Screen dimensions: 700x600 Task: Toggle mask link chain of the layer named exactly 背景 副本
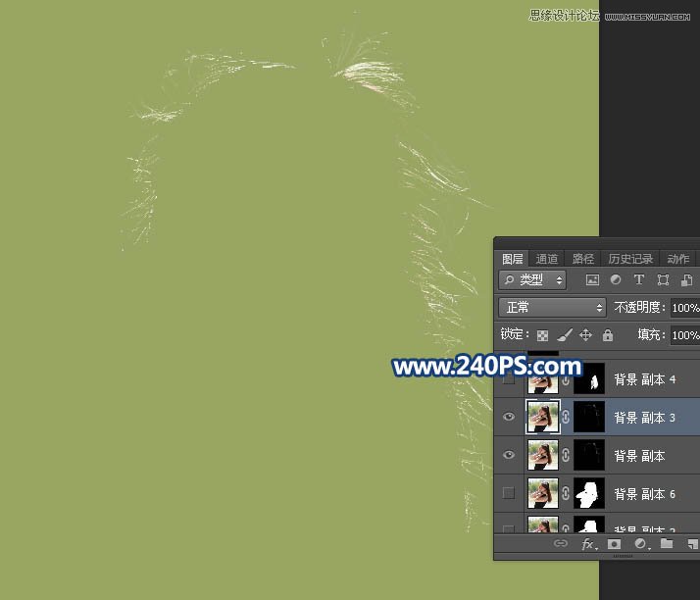(566, 455)
